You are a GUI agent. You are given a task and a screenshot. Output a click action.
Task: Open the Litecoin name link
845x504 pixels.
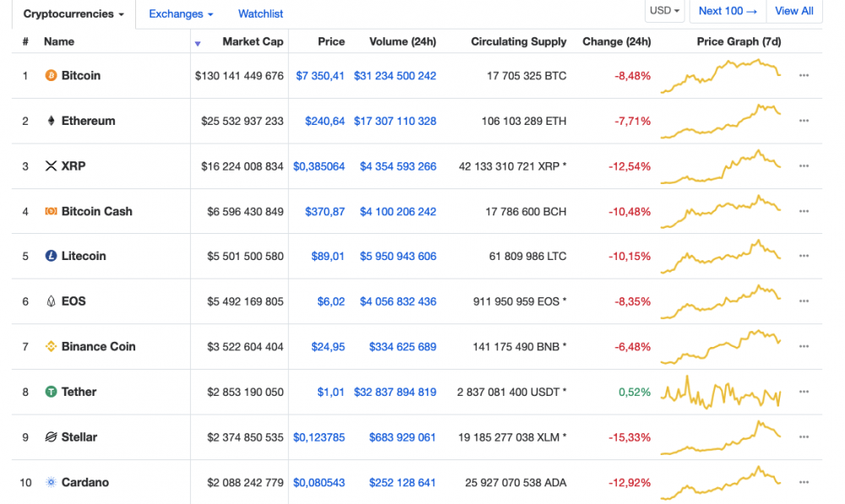pos(84,256)
